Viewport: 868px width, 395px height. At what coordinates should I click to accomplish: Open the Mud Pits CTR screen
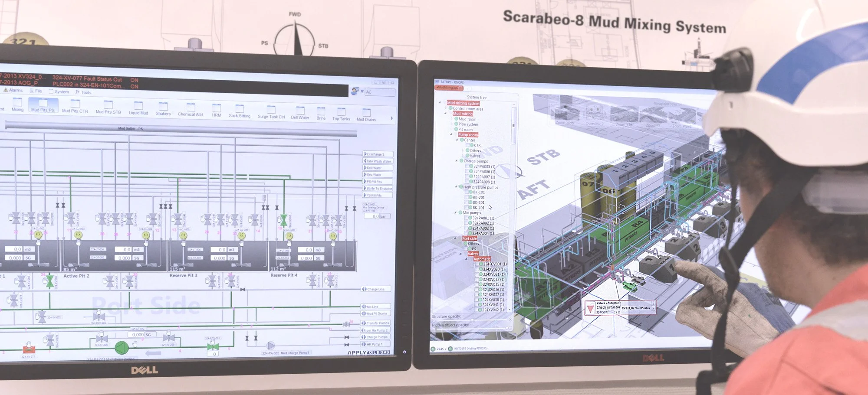click(x=75, y=107)
